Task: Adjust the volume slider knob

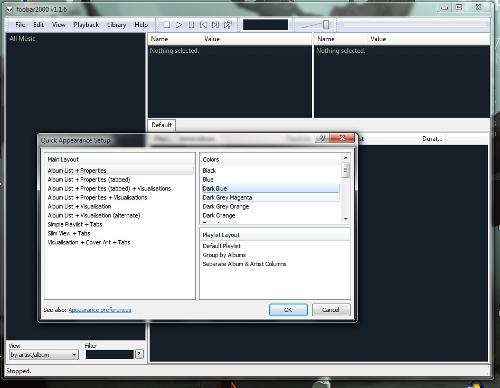Action: (x=326, y=25)
